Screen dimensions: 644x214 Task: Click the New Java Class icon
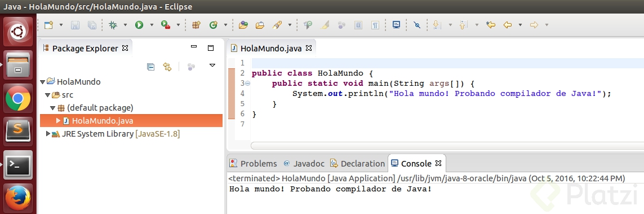point(213,25)
